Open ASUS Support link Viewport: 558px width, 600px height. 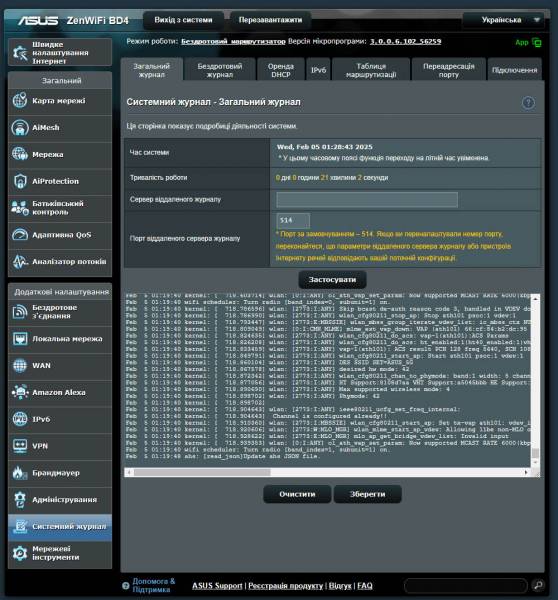point(217,585)
